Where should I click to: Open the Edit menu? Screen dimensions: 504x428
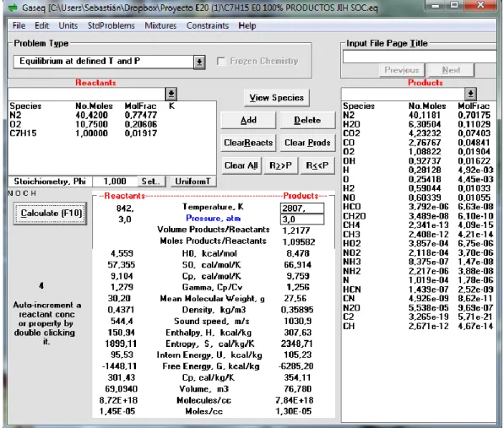[41, 25]
